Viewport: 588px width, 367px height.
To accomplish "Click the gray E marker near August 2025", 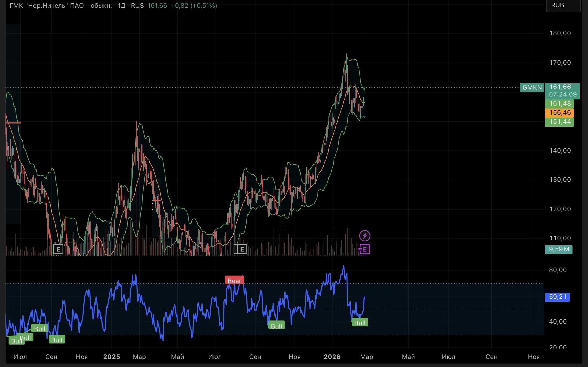I will pyautogui.click(x=242, y=249).
